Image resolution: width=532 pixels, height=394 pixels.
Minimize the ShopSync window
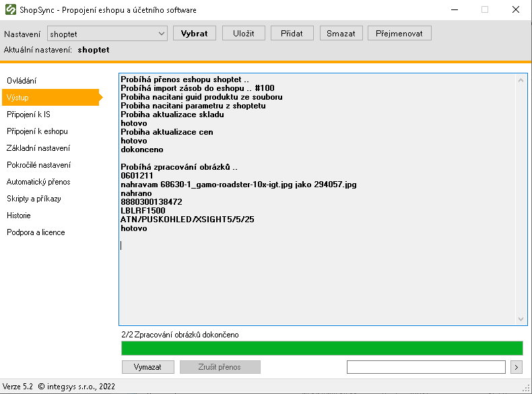(x=455, y=9)
